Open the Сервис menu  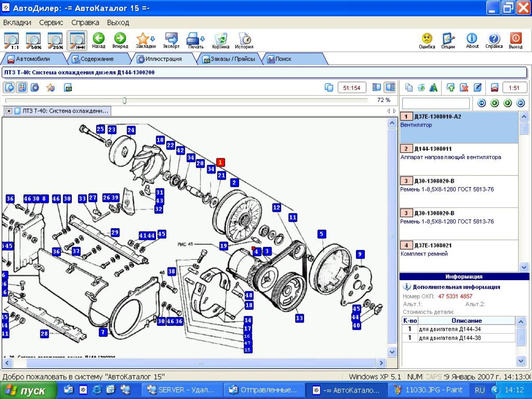point(51,23)
